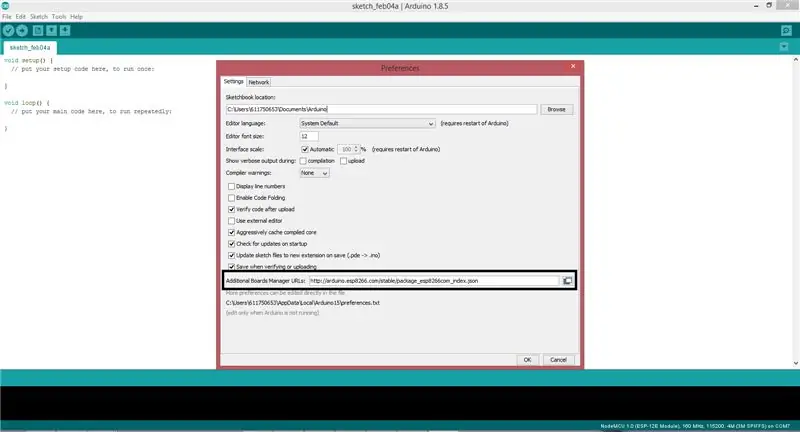Viewport: 800px width, 432px height.
Task: Enable verbose output during compilation
Action: [x=303, y=161]
